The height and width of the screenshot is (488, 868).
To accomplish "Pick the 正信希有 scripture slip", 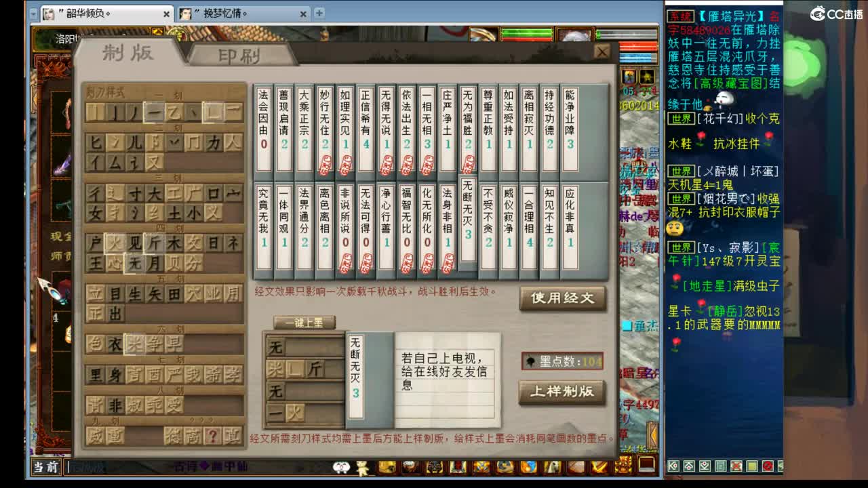I will coord(366,129).
